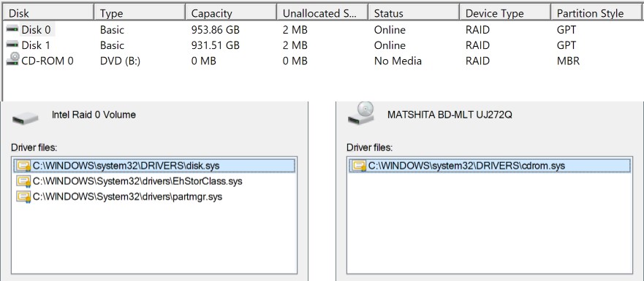Click the 931.51 GB capacity value
644x281 pixels.
click(x=215, y=45)
